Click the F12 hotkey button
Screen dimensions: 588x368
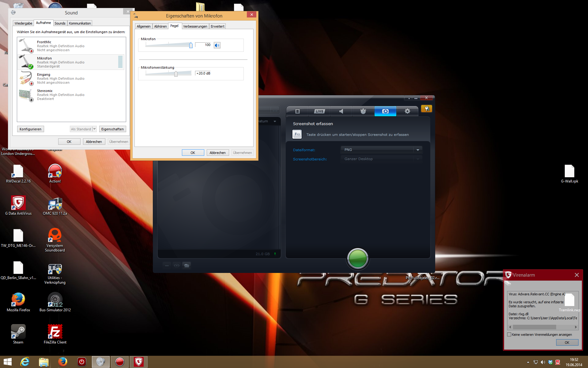coord(297,134)
